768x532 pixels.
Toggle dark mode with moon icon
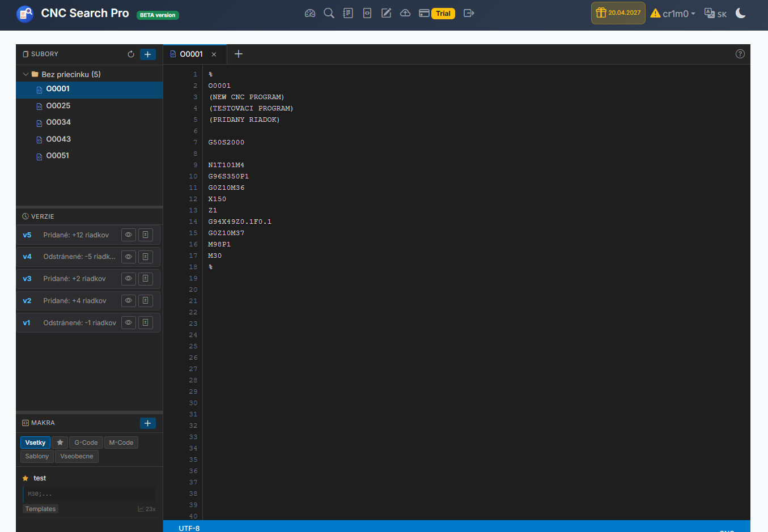point(741,13)
